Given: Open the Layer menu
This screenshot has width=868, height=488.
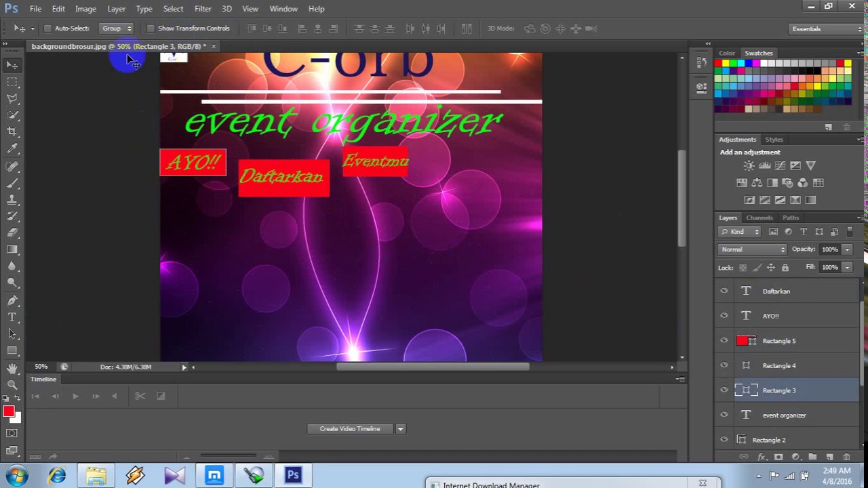Looking at the screenshot, I should (116, 9).
